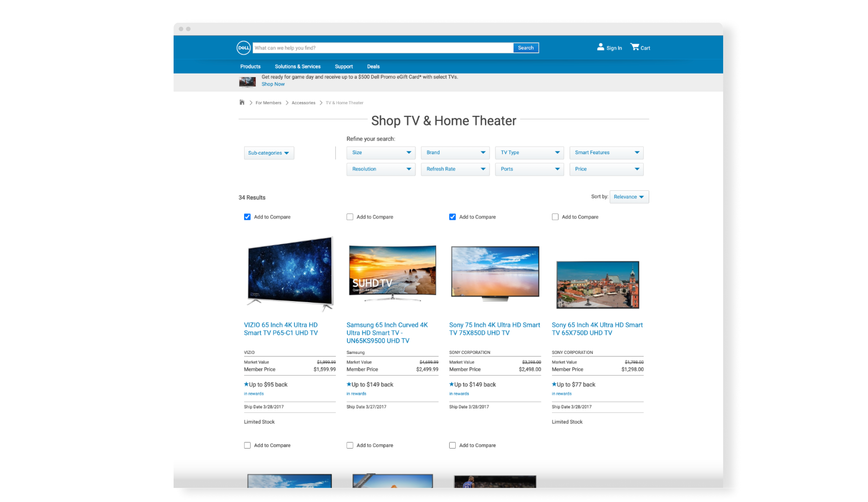Follow the Shop Now promo link

pyautogui.click(x=273, y=84)
